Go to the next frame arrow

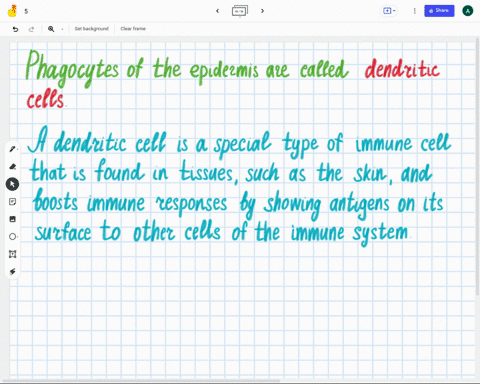[262, 11]
